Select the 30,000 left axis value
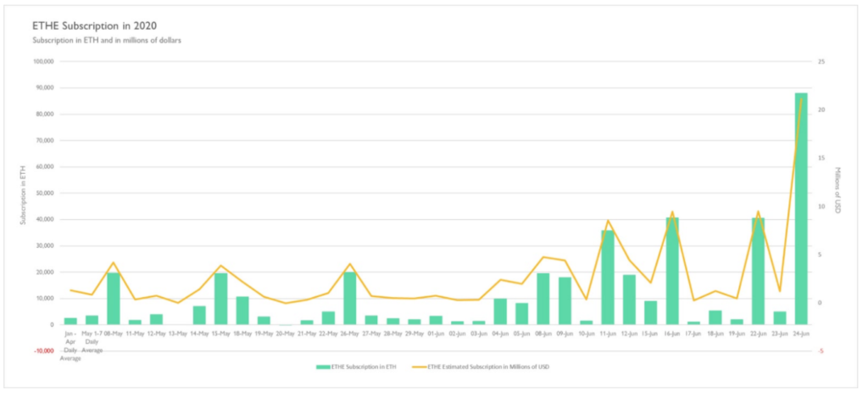Screen dimensions: 868x398 [x=45, y=245]
